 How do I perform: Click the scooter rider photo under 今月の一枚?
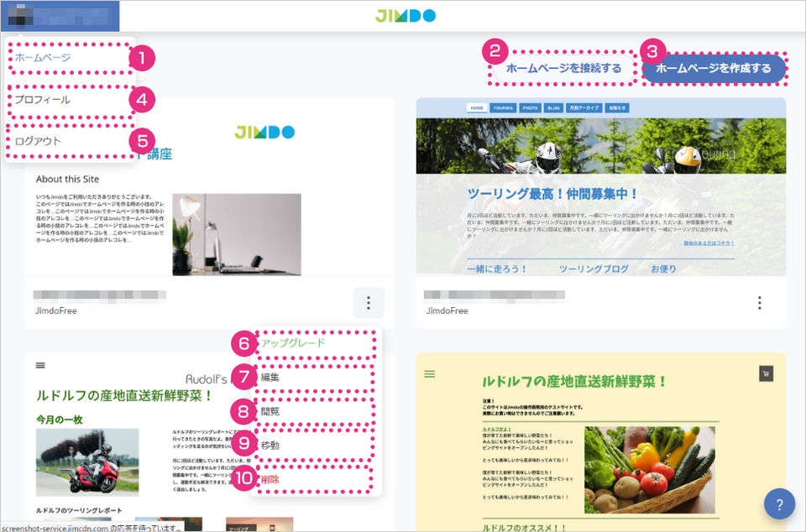click(x=87, y=462)
